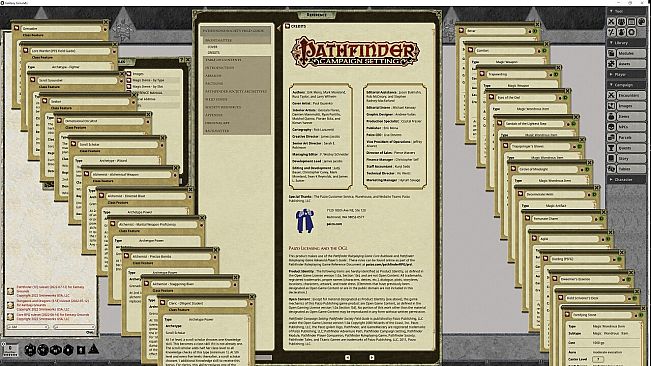The width and height of the screenshot is (651, 366).
Task: Go to previous reference page arrow
Action: 348,357
